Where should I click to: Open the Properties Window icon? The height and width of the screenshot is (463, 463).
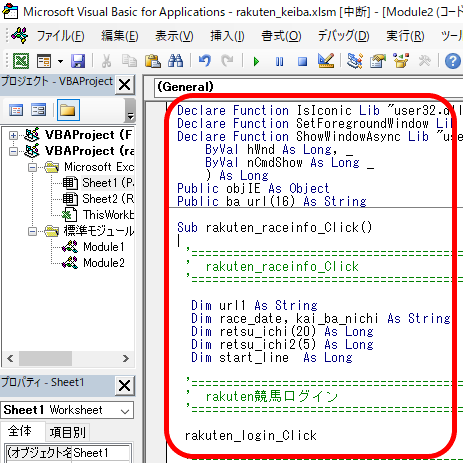(x=378, y=61)
